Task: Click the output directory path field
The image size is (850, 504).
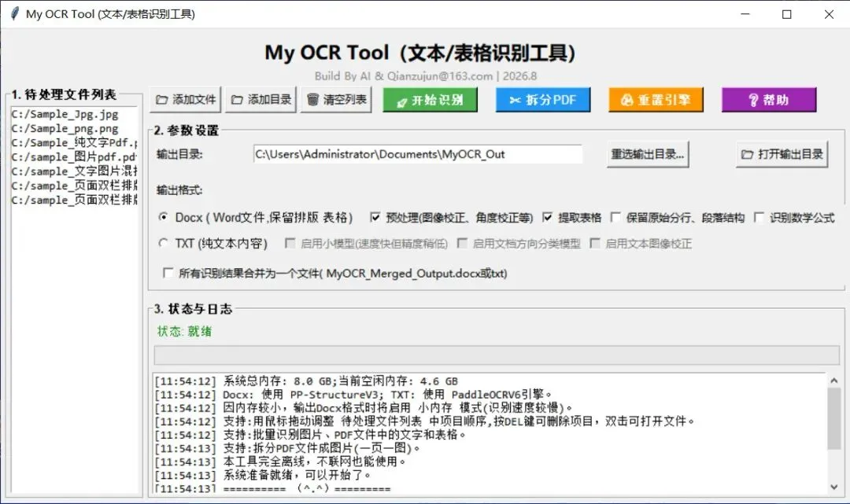Action: click(x=417, y=154)
